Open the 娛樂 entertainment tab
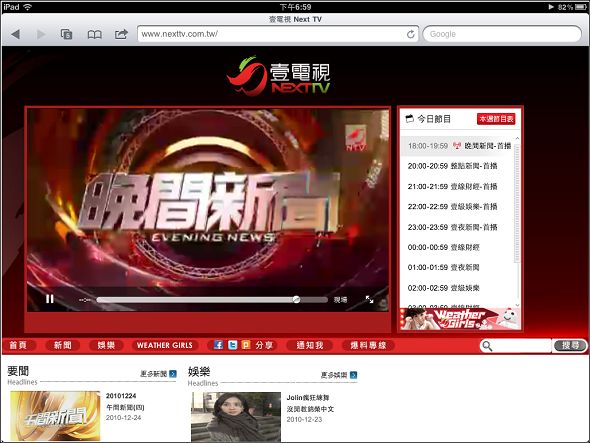The height and width of the screenshot is (443, 590). [x=106, y=345]
